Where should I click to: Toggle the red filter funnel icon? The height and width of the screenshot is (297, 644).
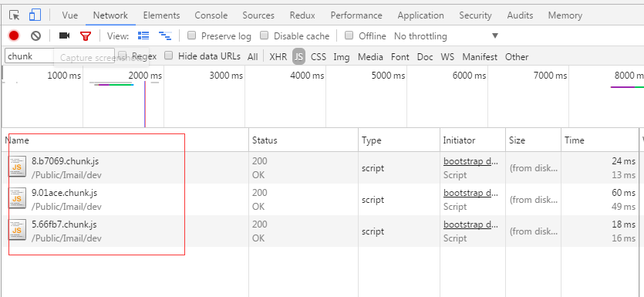coord(85,36)
